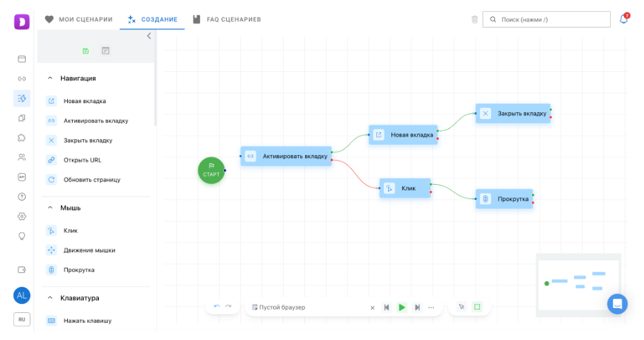The width and height of the screenshot is (644, 340).
Task: Click the trash delete icon
Action: pos(475,19)
